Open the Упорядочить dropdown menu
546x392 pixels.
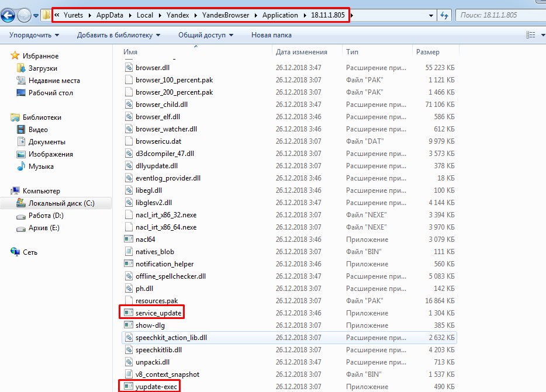(34, 36)
